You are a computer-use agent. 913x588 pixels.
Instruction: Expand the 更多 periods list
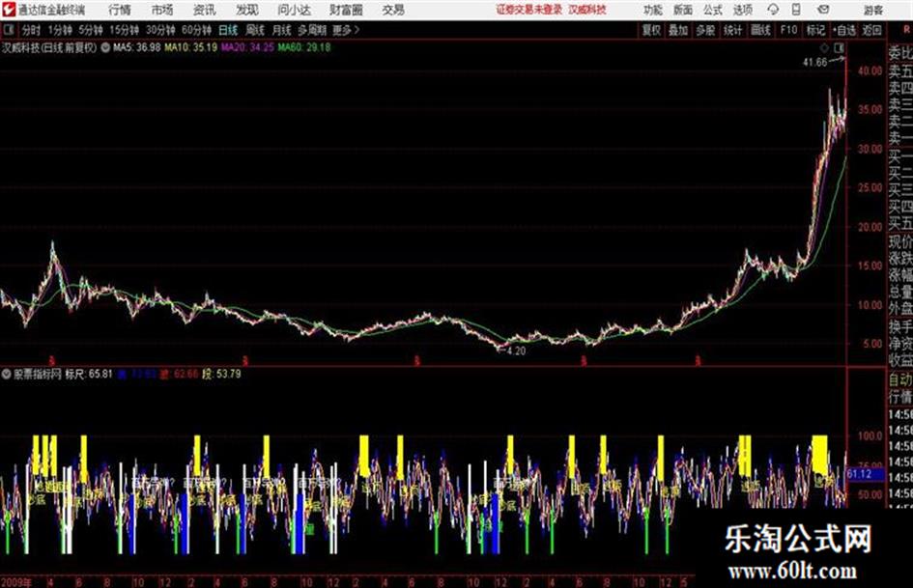tap(346, 30)
